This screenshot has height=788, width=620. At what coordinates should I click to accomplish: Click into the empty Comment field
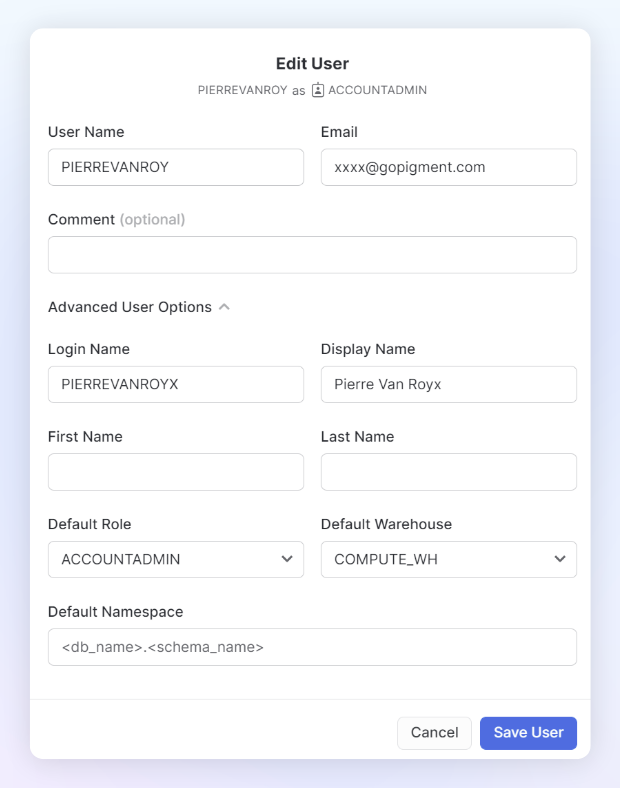312,255
